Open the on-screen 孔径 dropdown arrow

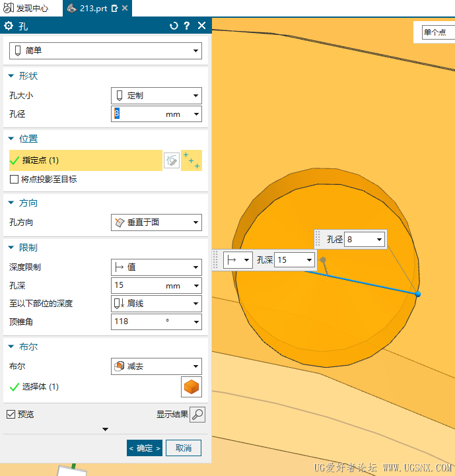pyautogui.click(x=379, y=240)
